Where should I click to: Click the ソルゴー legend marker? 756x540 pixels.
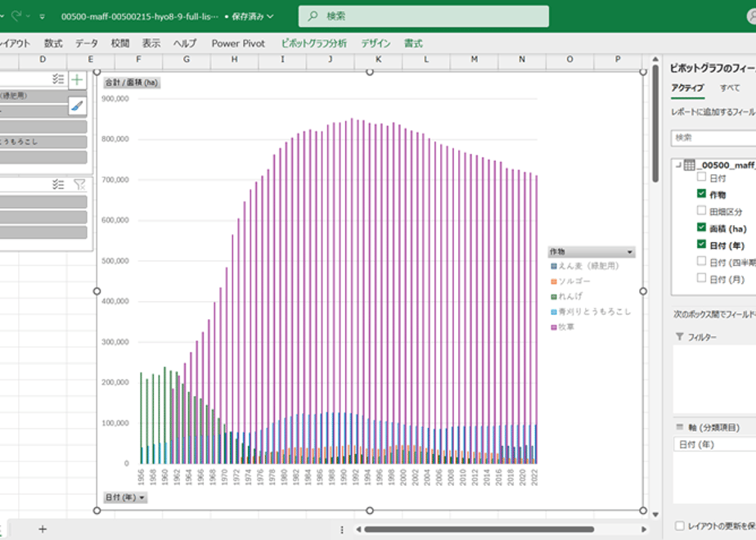click(x=554, y=281)
